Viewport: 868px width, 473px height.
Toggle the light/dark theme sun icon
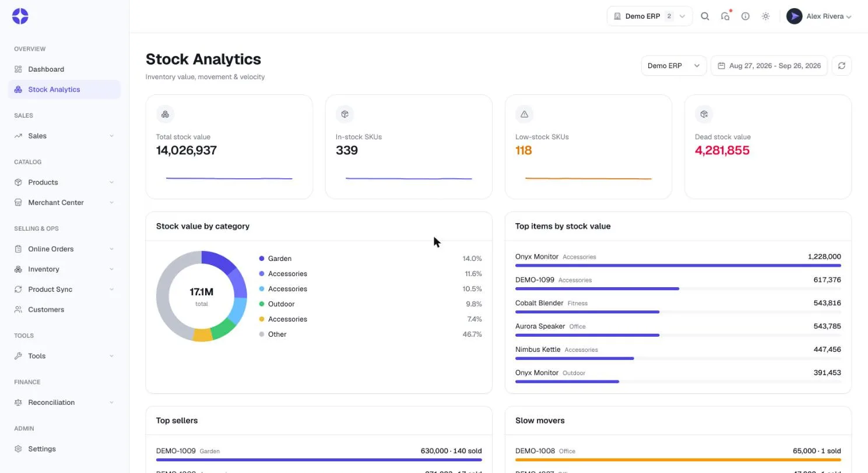(x=766, y=16)
